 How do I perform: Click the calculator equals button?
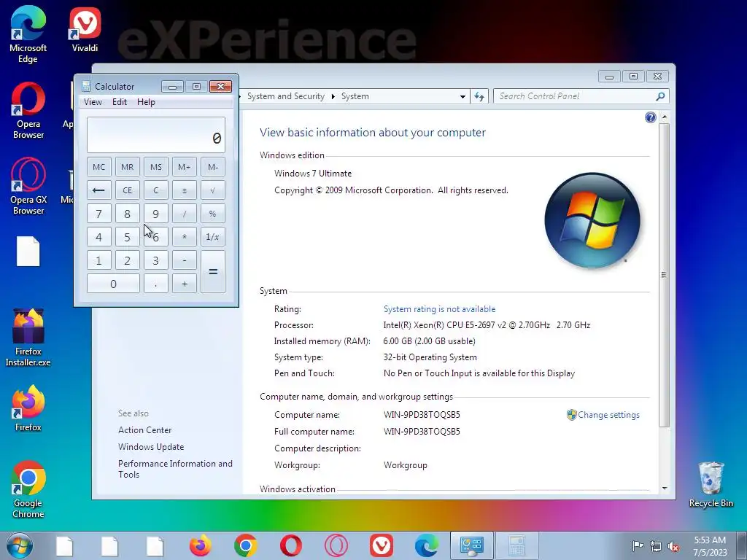(x=213, y=272)
